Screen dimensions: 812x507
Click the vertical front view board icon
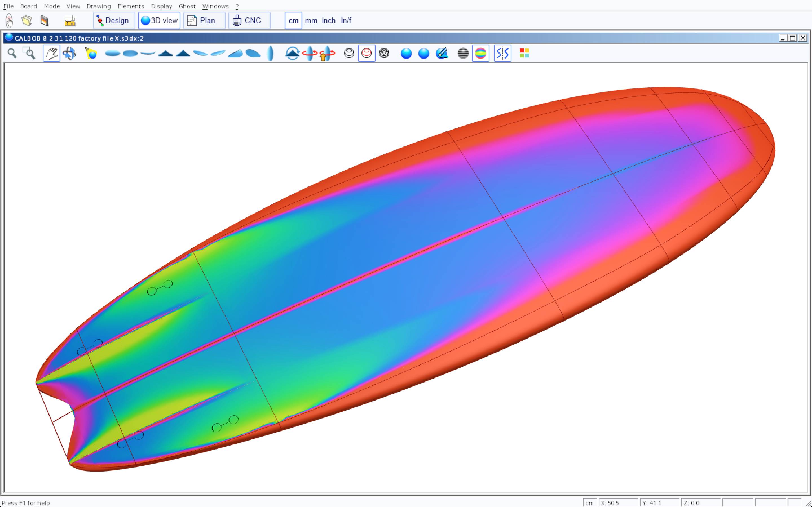click(x=270, y=53)
